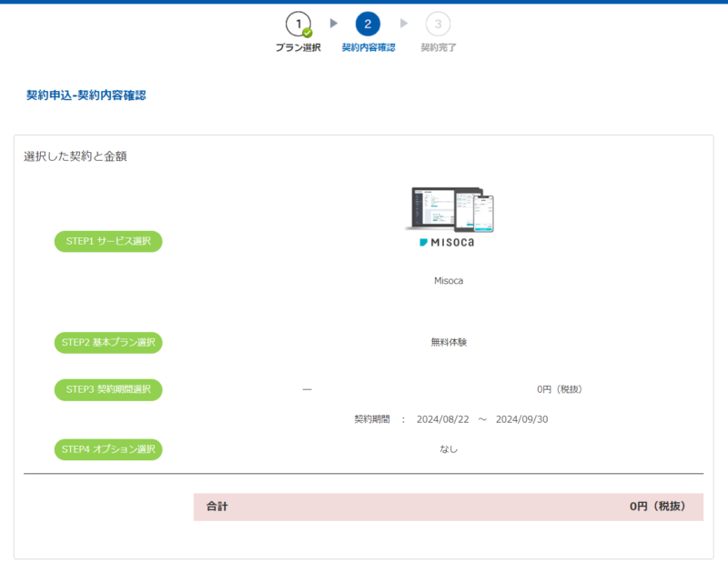Click the green checkmark on step 1
The image size is (728, 573).
point(308,33)
